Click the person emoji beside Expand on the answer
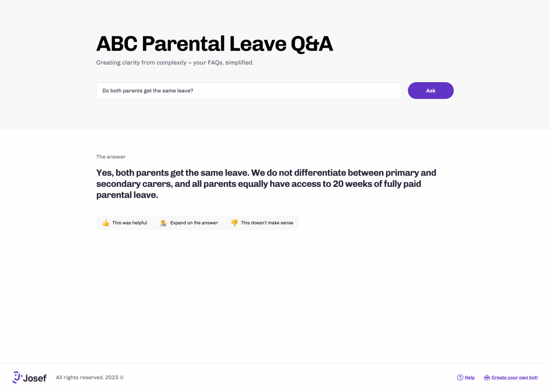550x392 pixels. click(163, 223)
